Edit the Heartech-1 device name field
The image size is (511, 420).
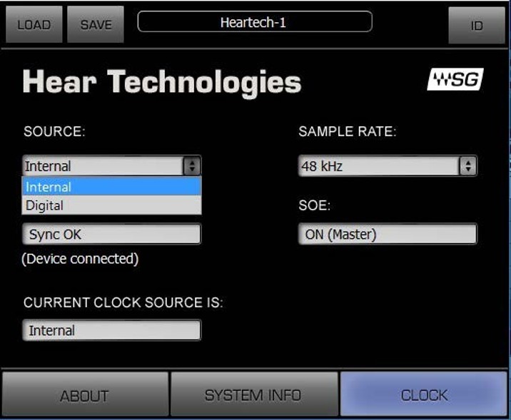pos(255,22)
